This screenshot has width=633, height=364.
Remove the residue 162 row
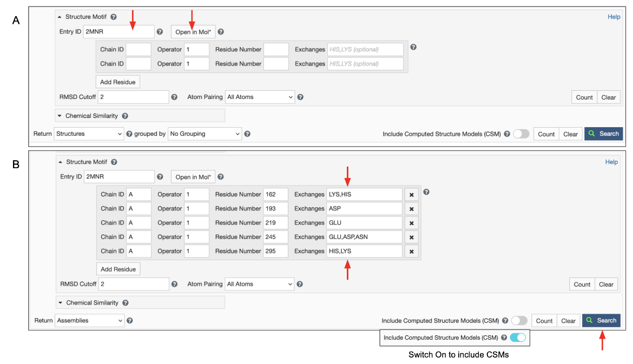(x=411, y=195)
